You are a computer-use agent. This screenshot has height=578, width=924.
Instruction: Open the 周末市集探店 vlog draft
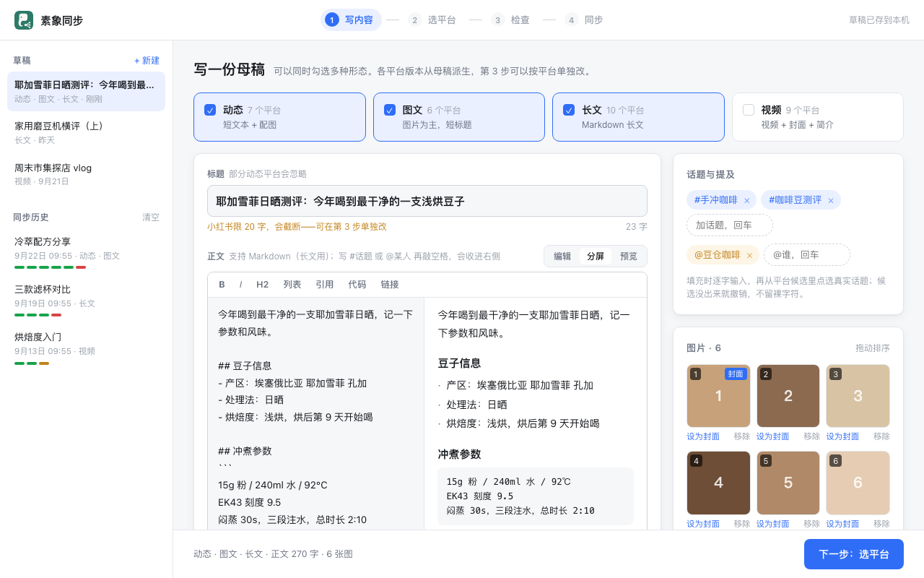click(86, 174)
